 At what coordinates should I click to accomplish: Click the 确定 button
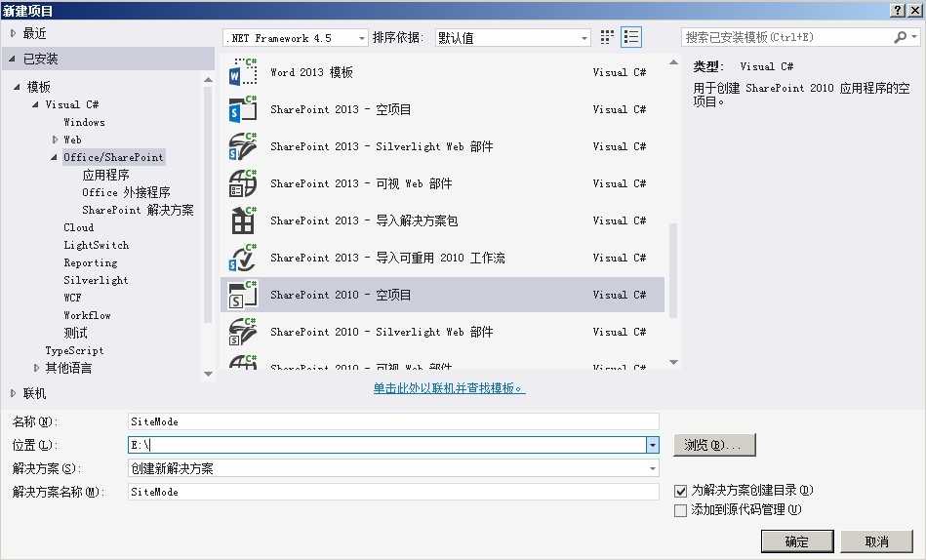(x=797, y=541)
